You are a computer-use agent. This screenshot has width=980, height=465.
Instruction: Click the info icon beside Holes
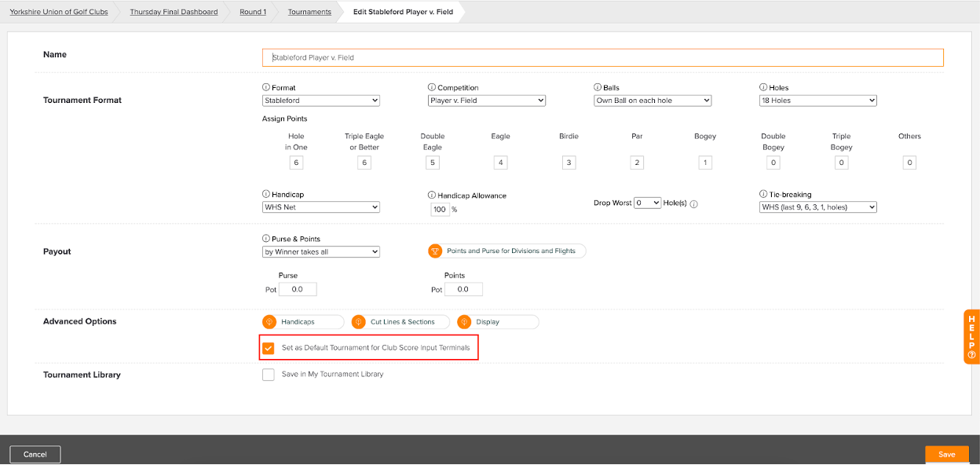[x=763, y=88]
